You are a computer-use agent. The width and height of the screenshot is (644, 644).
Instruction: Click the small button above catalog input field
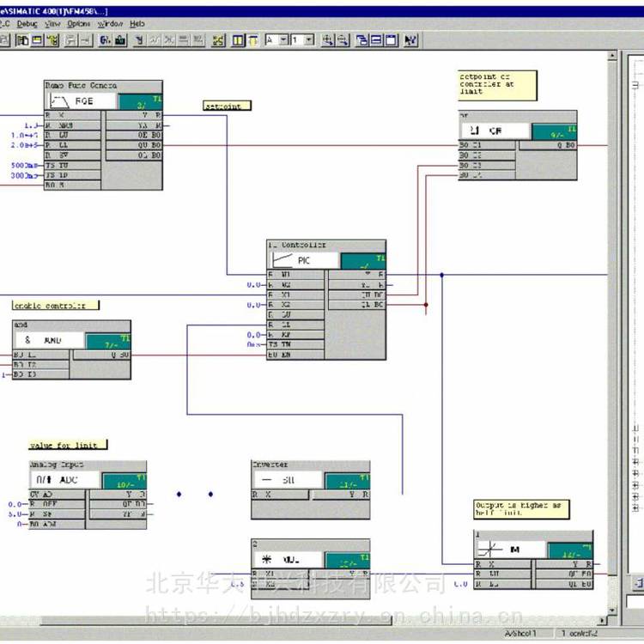coord(638,583)
